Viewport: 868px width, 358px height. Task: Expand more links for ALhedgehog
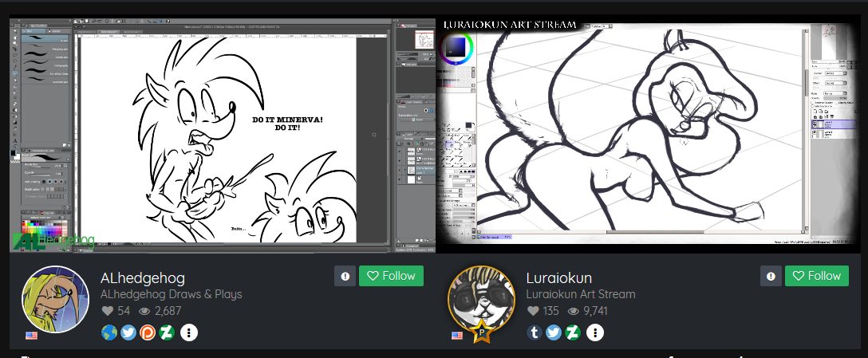click(x=189, y=332)
